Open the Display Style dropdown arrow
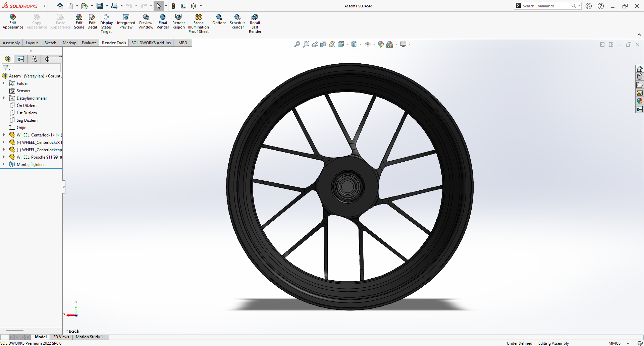The width and height of the screenshot is (644, 346). pos(361,44)
